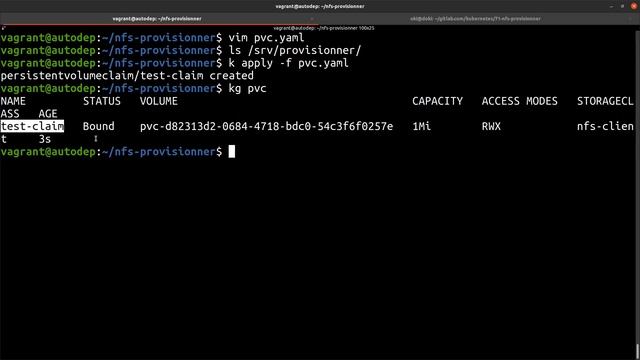Click the '1Mi' capacity value

pyautogui.click(x=422, y=127)
